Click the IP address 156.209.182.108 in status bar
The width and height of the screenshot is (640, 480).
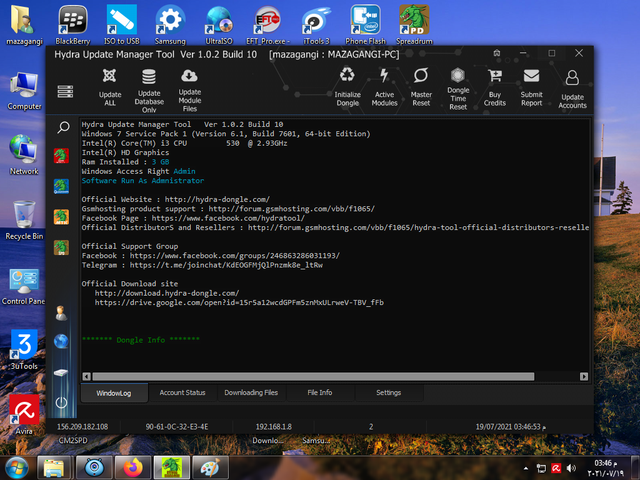pyautogui.click(x=82, y=427)
